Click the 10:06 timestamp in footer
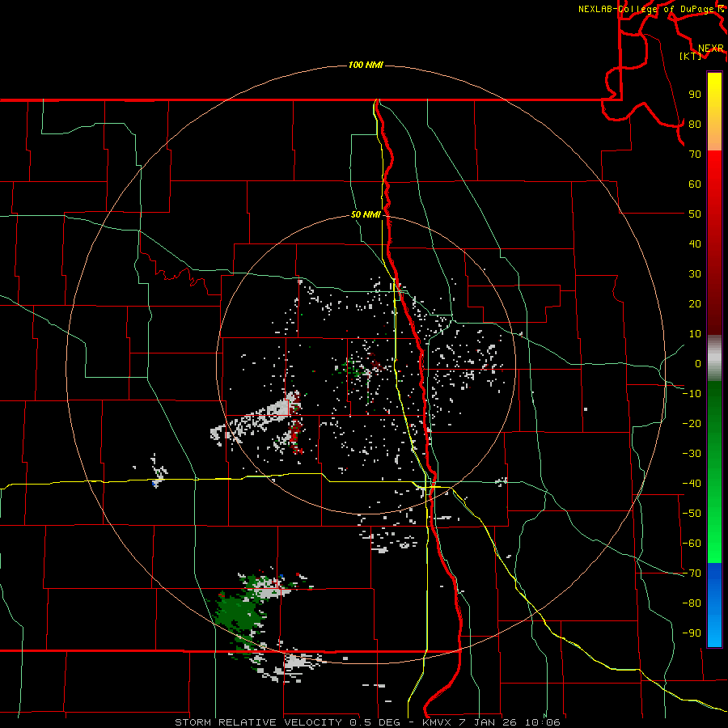Image resolution: width=728 pixels, height=728 pixels. click(x=543, y=722)
